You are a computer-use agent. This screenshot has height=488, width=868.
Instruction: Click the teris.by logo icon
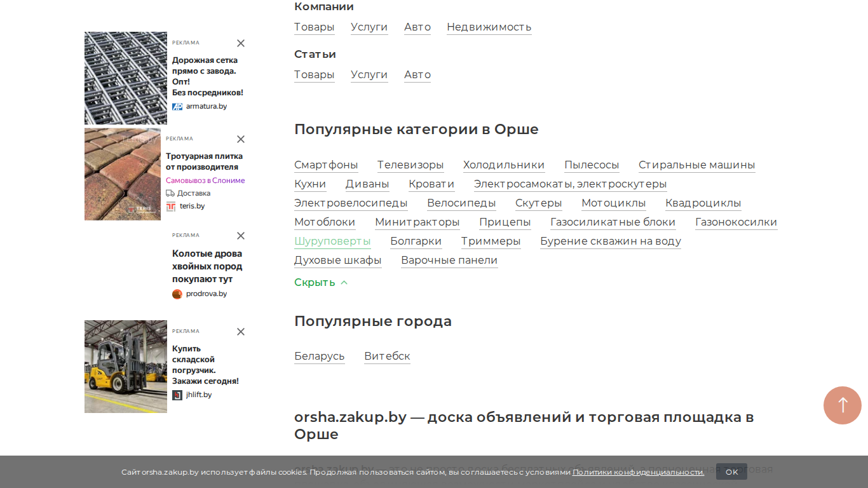(x=171, y=207)
